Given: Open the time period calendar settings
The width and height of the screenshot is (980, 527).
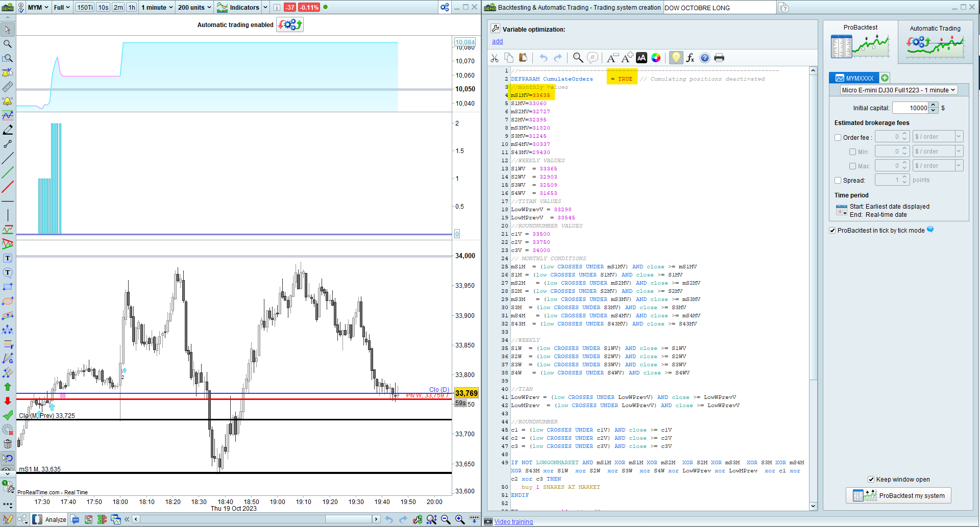Looking at the screenshot, I should pos(842,210).
